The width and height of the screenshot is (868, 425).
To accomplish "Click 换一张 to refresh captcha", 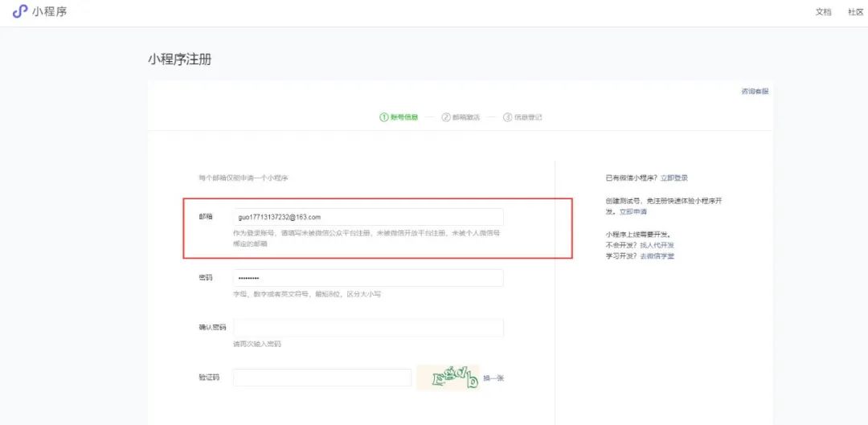I will [x=493, y=378].
